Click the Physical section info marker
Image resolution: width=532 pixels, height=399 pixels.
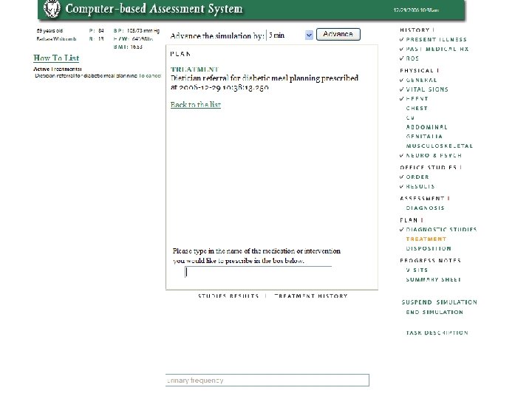(438, 71)
